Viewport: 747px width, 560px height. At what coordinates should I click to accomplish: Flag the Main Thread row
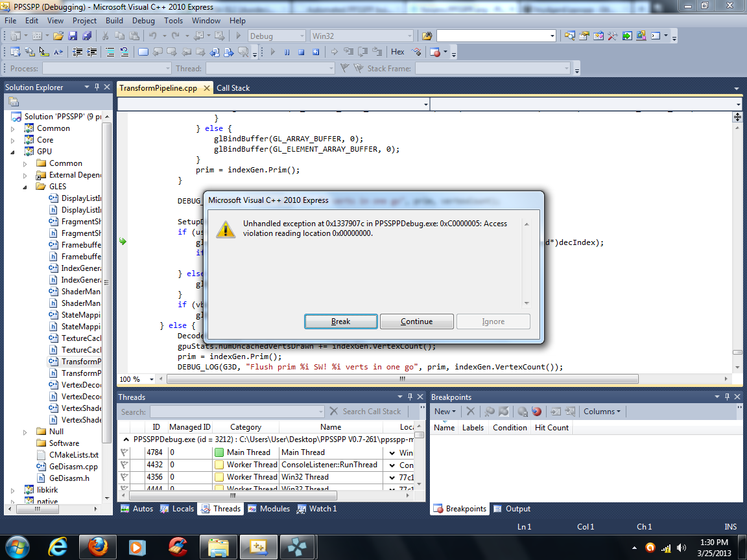coord(124,452)
